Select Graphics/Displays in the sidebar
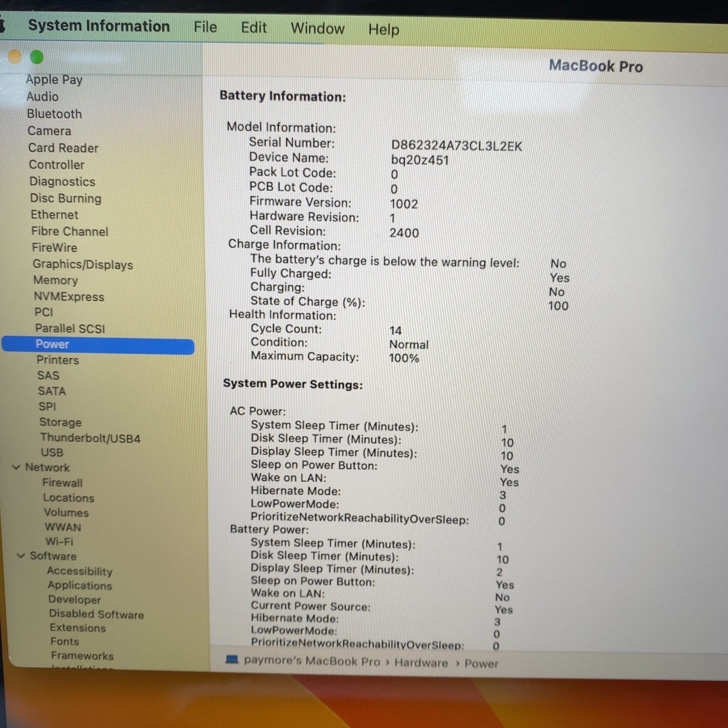The width and height of the screenshot is (728, 728). pyautogui.click(x=83, y=265)
